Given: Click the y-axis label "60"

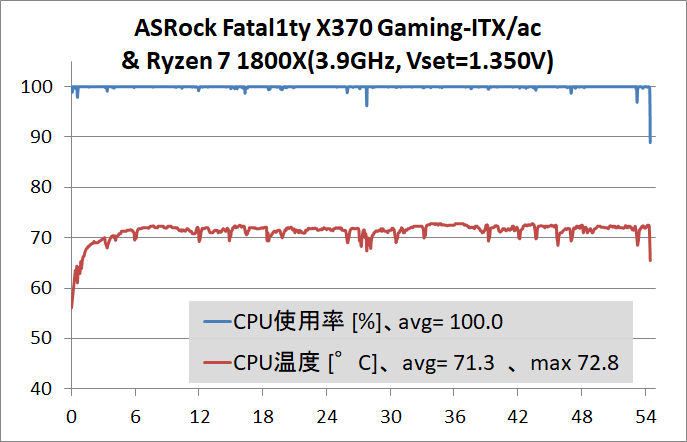Looking at the screenshot, I should coord(41,288).
